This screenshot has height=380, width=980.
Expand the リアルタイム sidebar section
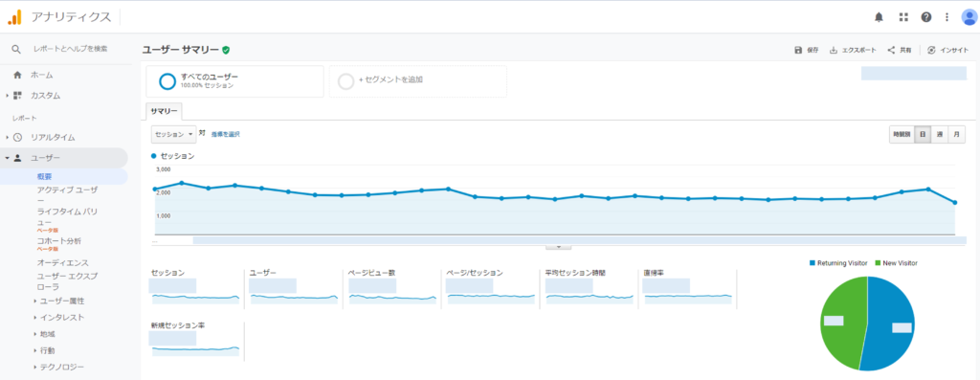click(x=7, y=137)
